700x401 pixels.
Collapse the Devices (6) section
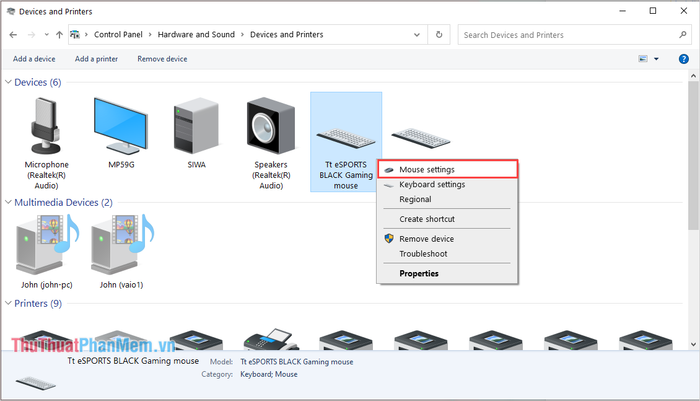(8, 82)
